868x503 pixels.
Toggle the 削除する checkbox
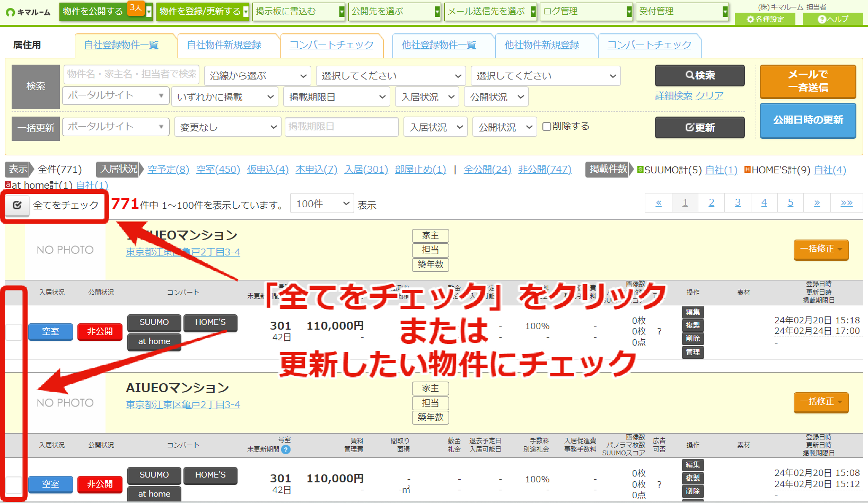click(x=547, y=127)
